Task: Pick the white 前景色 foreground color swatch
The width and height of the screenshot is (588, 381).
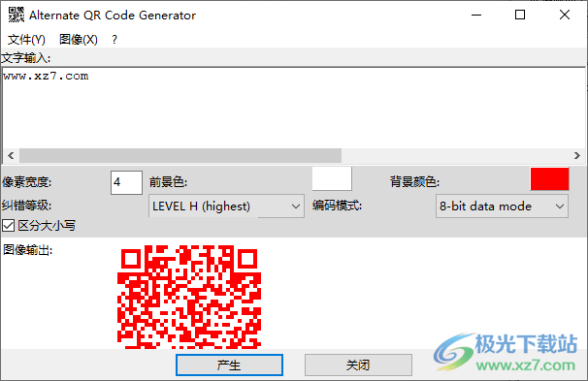Action: [x=332, y=178]
